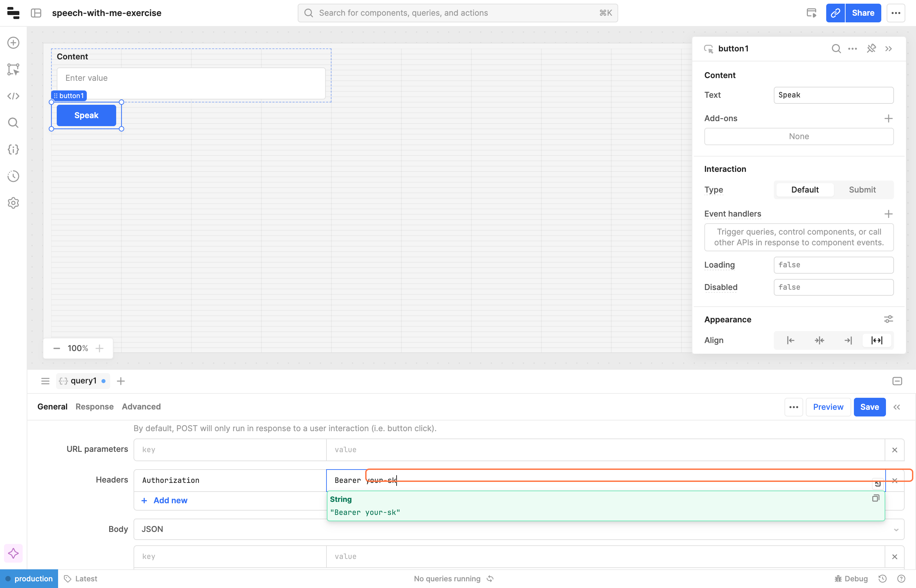Click the Save query button
This screenshot has height=588, width=916.
tap(869, 407)
